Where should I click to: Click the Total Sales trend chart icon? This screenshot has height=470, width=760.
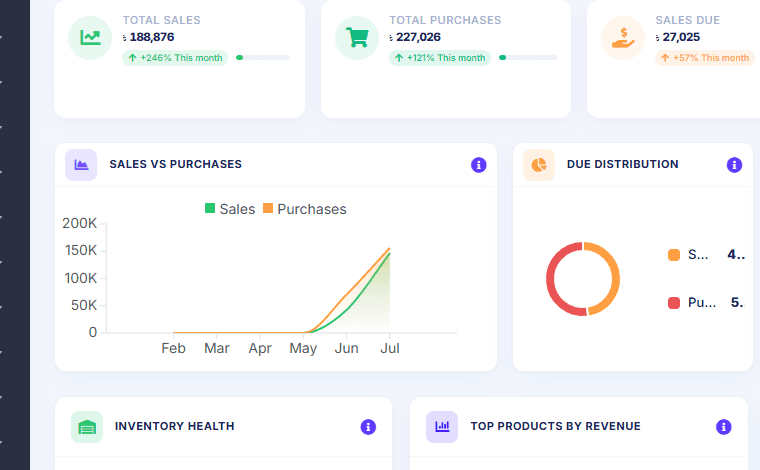pyautogui.click(x=90, y=38)
